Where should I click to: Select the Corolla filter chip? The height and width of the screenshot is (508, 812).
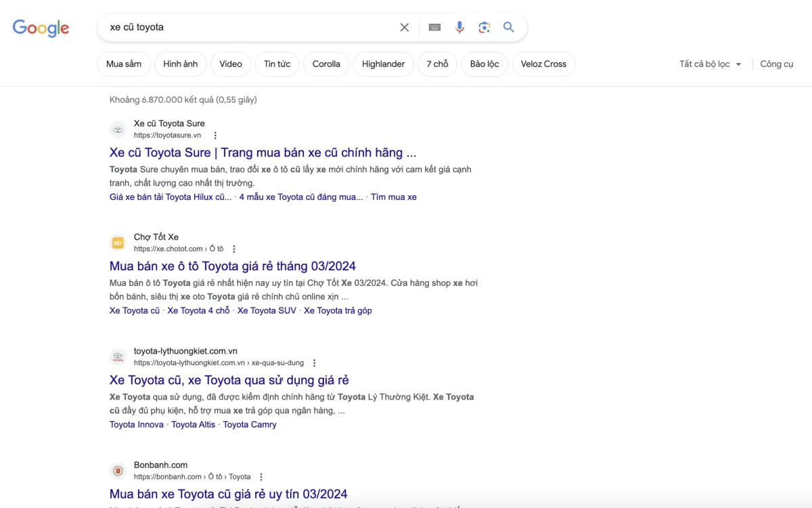(x=326, y=64)
